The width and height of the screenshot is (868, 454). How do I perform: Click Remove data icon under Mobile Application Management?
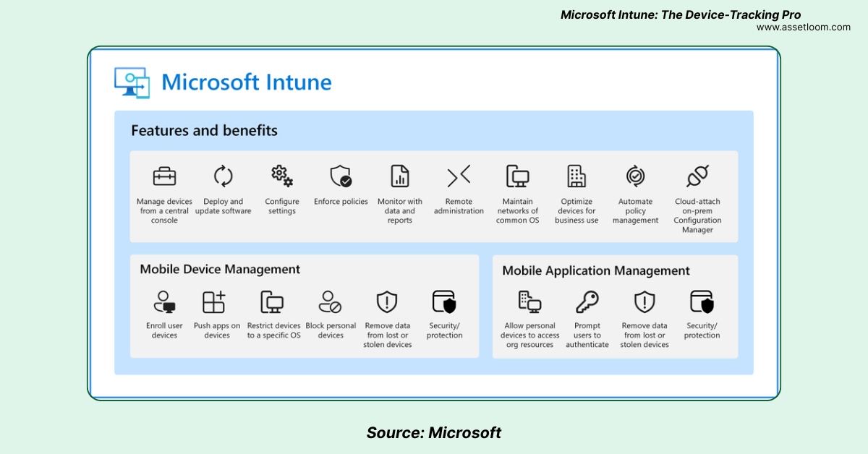[x=644, y=301]
